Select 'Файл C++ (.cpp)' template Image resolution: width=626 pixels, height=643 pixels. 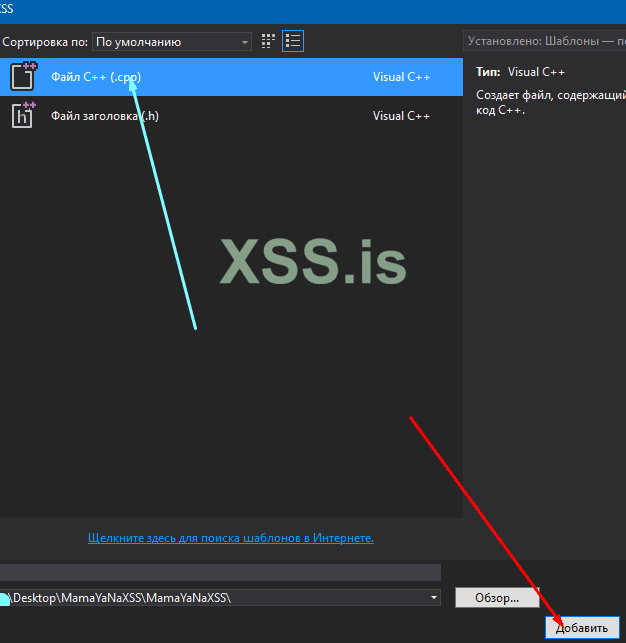point(231,77)
